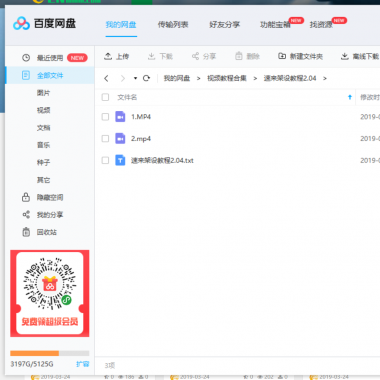The image size is (380, 380).
Task: Click the 离线下载 button
Action: pyautogui.click(x=360, y=56)
